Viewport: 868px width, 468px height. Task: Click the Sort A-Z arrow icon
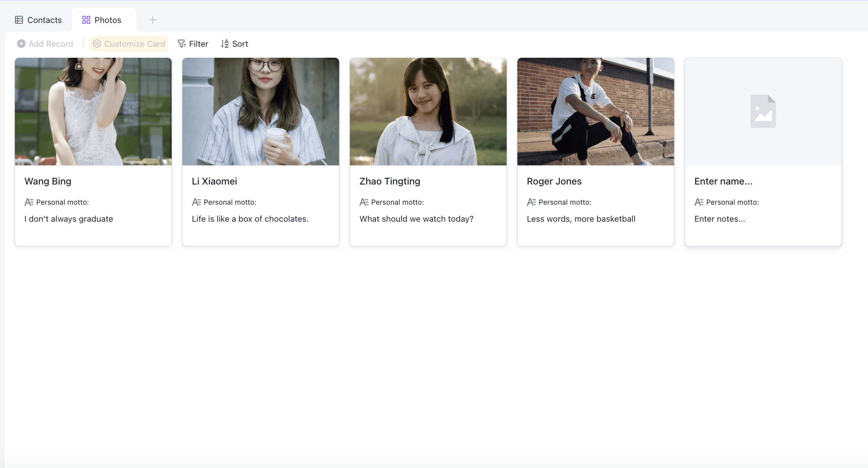click(x=225, y=44)
